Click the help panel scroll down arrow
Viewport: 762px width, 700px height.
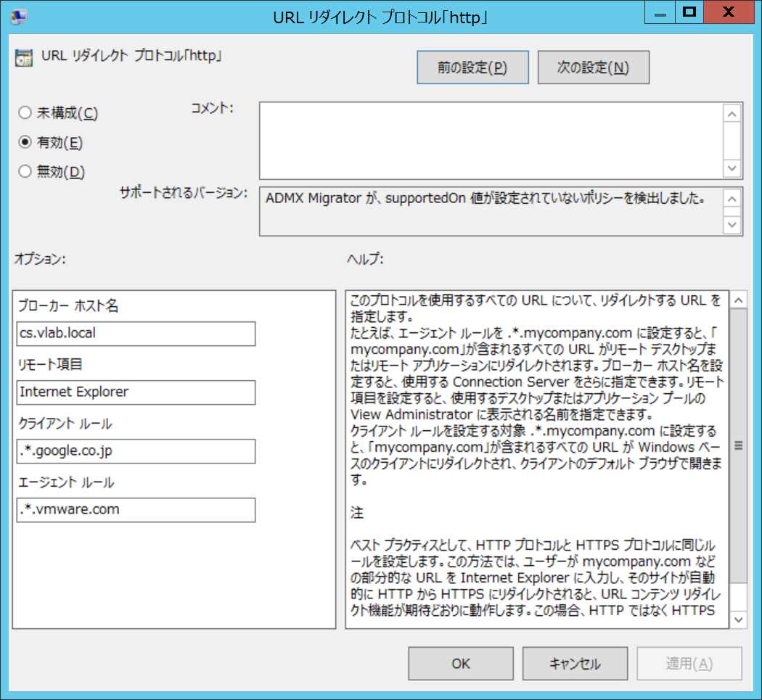click(739, 619)
